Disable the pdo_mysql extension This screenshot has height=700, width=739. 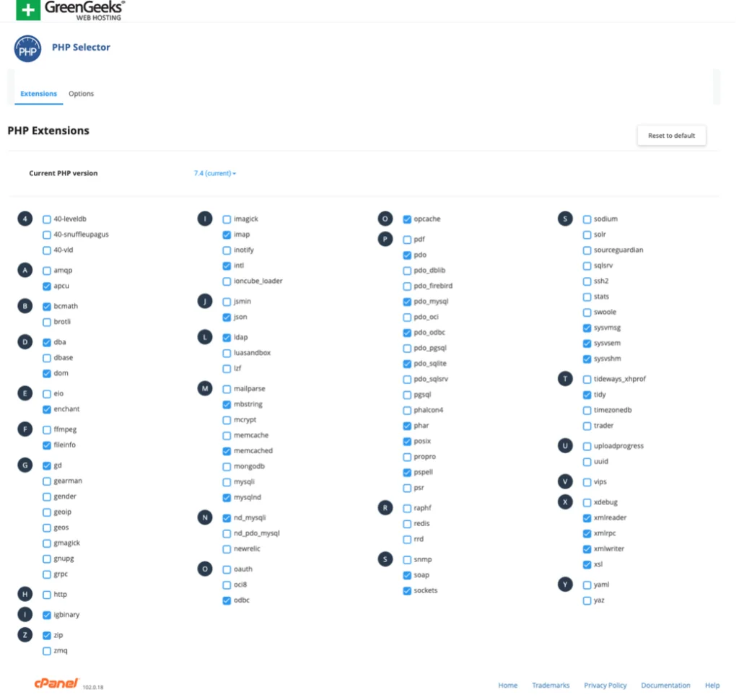point(407,302)
